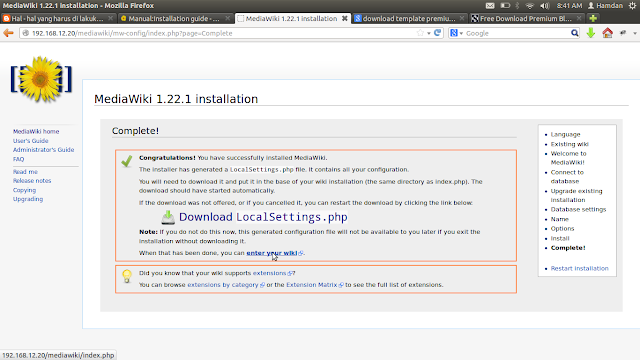Screen dimensions: 640x360
Task: Click the 'enter your wiki' link
Action: point(272,253)
